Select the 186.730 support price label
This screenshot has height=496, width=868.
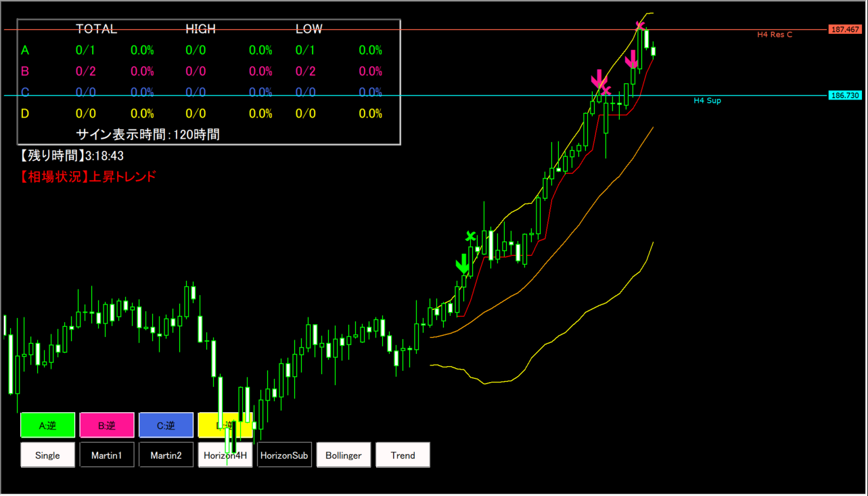click(844, 95)
